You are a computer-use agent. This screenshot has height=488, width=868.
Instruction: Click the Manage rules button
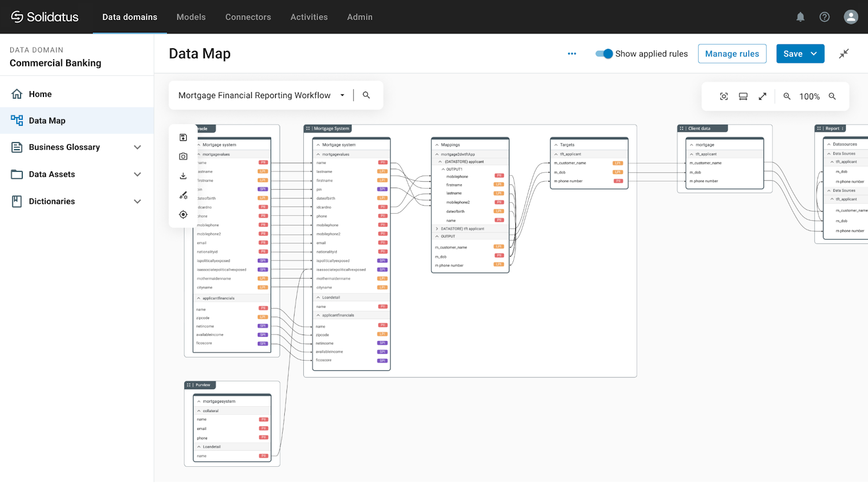[732, 54]
